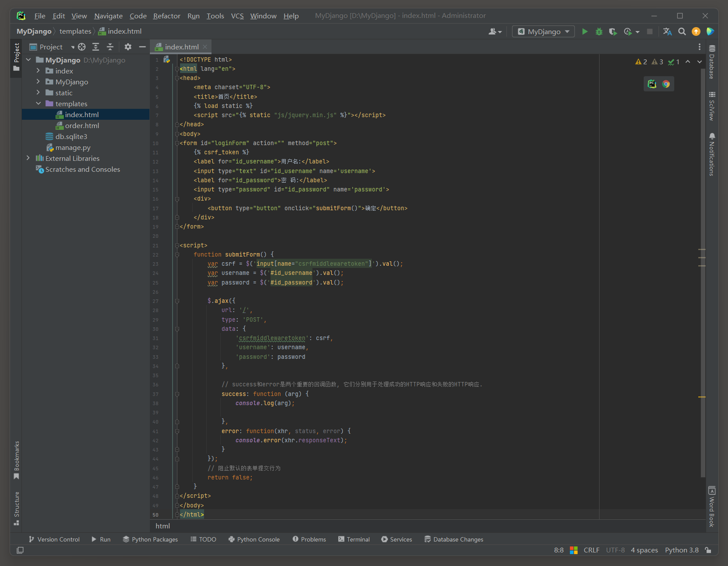Open the MyDjango run configuration dropdown
The image size is (728, 566).
[544, 31]
